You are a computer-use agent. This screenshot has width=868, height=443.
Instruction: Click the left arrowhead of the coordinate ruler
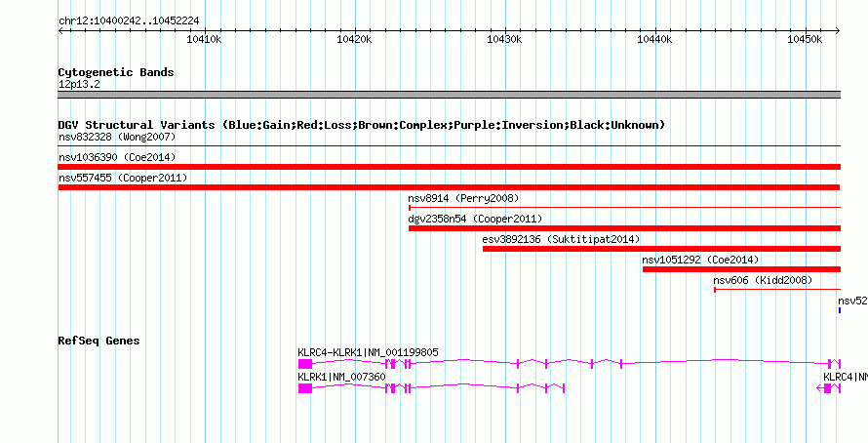60,31
